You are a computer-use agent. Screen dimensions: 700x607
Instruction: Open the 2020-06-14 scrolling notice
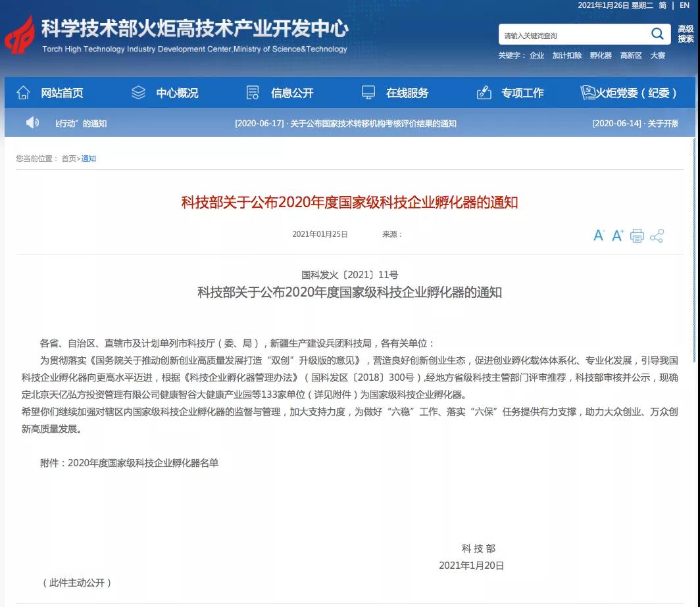click(x=636, y=123)
